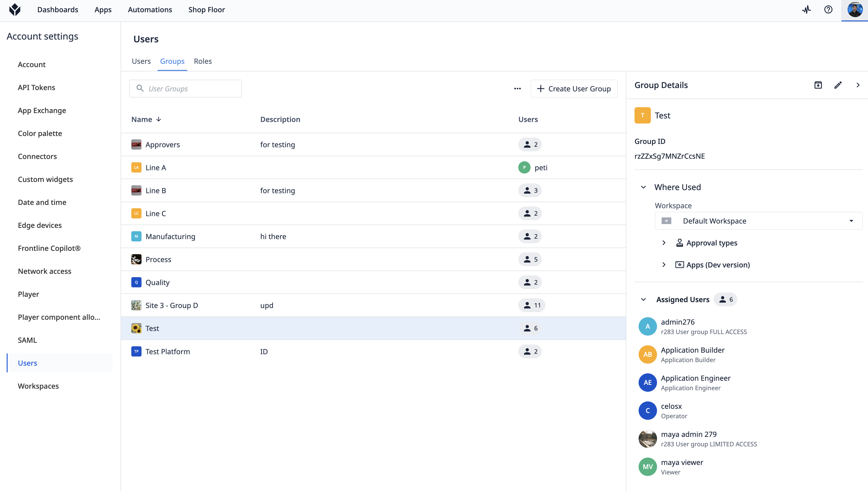Click the Description column header

[x=280, y=119]
